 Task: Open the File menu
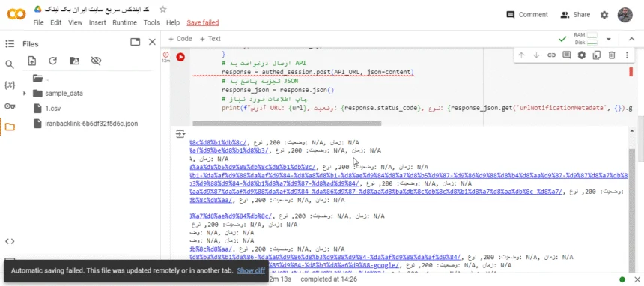39,22
